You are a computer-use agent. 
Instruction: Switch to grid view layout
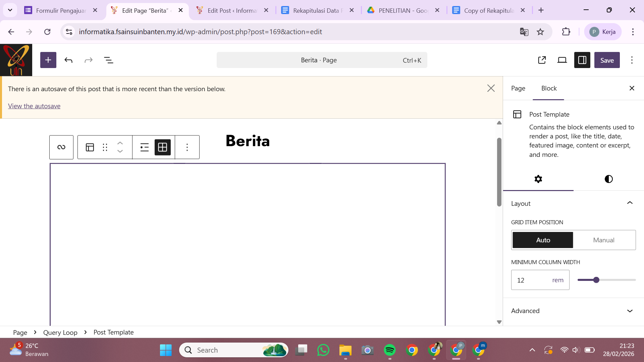pyautogui.click(x=163, y=147)
